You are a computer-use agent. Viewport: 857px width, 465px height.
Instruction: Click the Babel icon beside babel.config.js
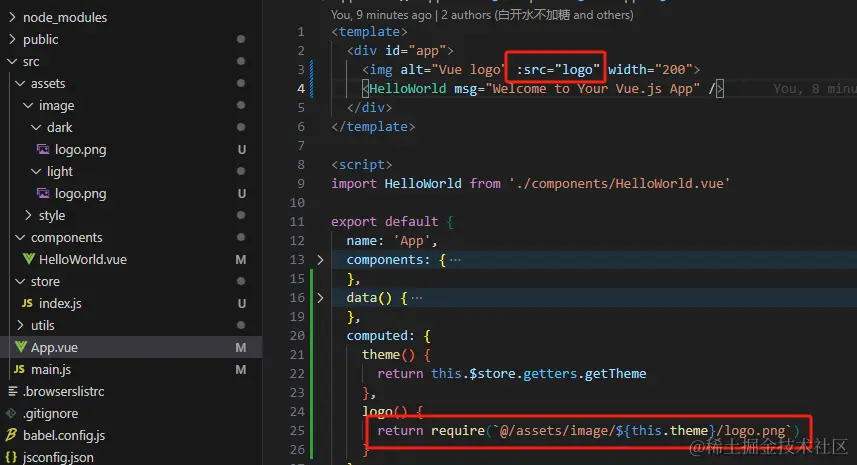point(11,435)
